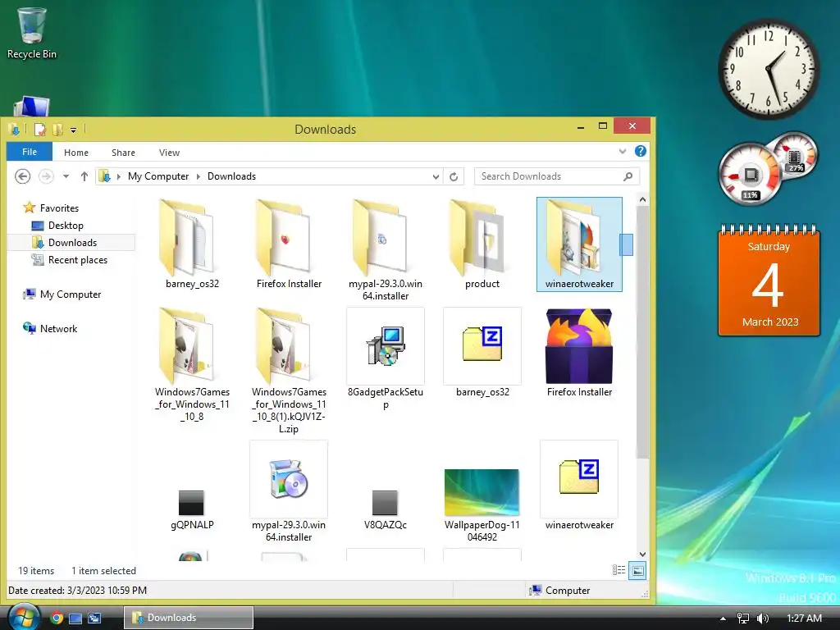The height and width of the screenshot is (630, 840).
Task: Select the barney_os32 zip archive
Action: tap(482, 353)
